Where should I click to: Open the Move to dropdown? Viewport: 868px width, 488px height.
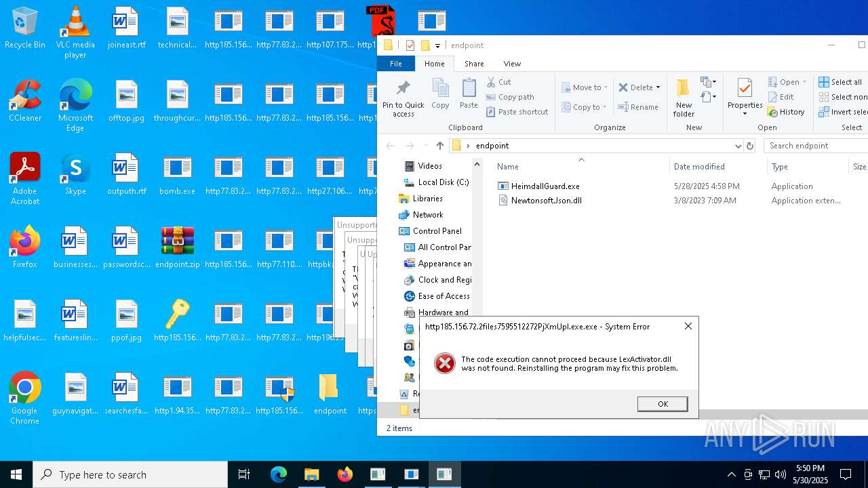coord(585,87)
